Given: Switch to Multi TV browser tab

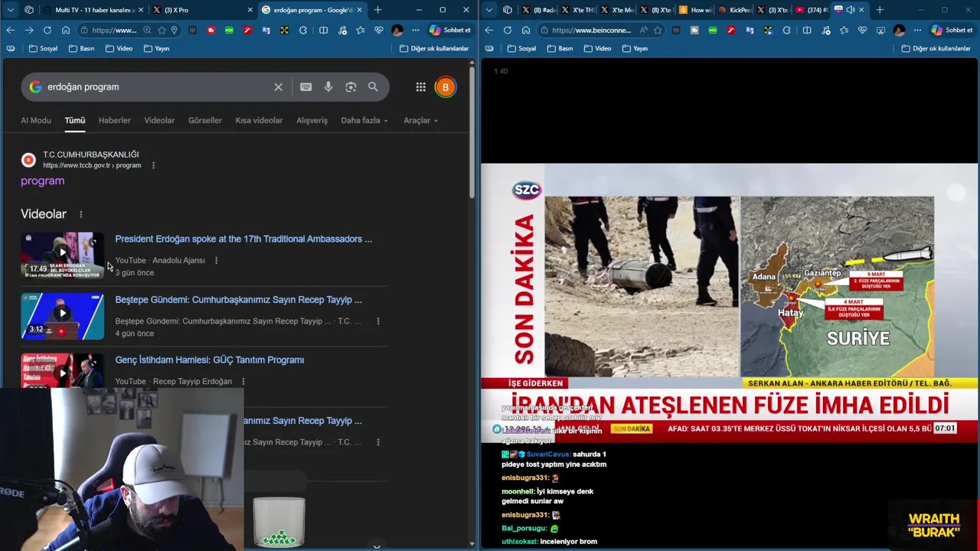Looking at the screenshot, I should click(92, 10).
